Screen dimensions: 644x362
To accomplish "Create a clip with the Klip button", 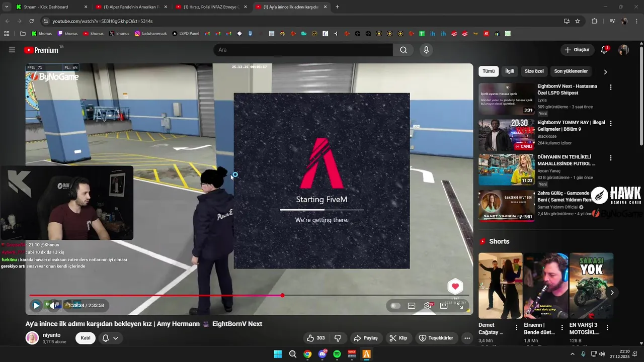I will [398, 338].
